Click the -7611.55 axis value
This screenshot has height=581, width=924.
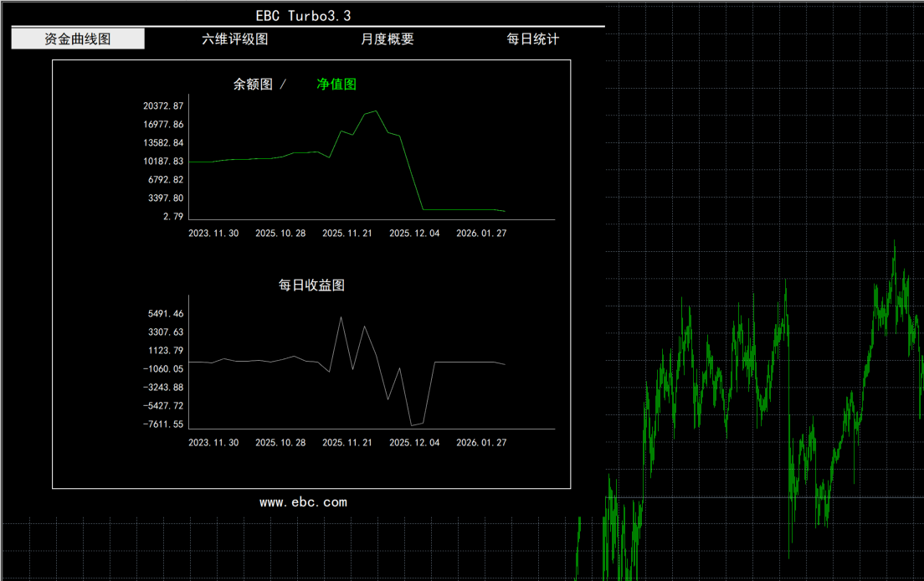(163, 424)
